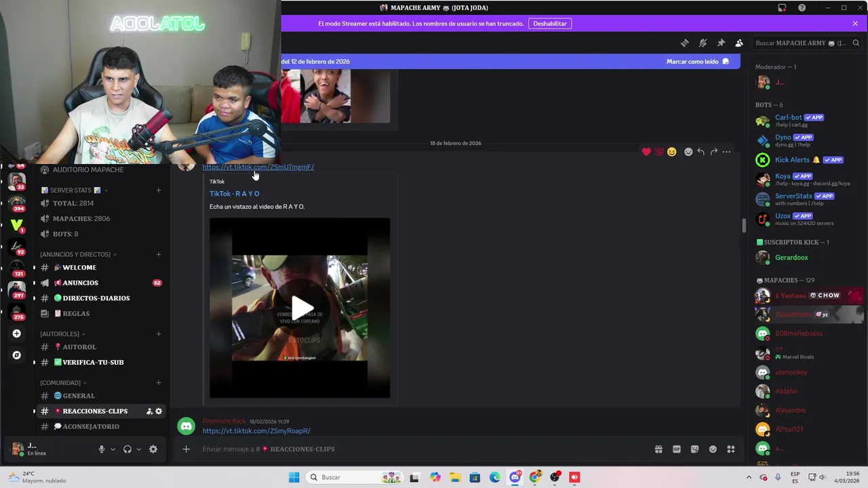Open the TikTok · R A Y O title link

click(x=234, y=194)
